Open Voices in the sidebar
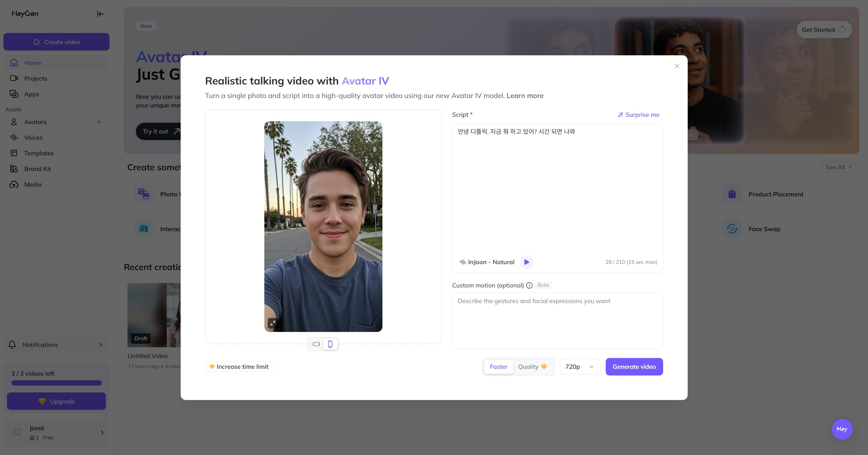Viewport: 868px width, 455px height. click(x=33, y=138)
